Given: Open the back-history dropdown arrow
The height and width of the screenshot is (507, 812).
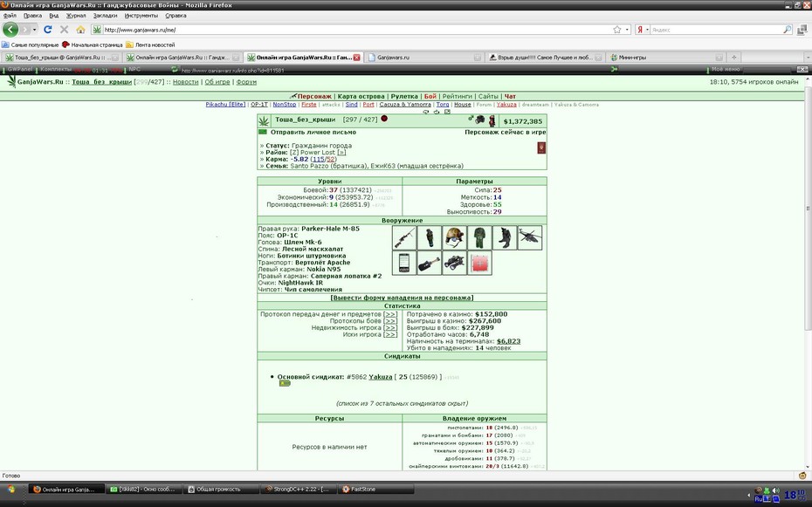Looking at the screenshot, I should [x=35, y=30].
